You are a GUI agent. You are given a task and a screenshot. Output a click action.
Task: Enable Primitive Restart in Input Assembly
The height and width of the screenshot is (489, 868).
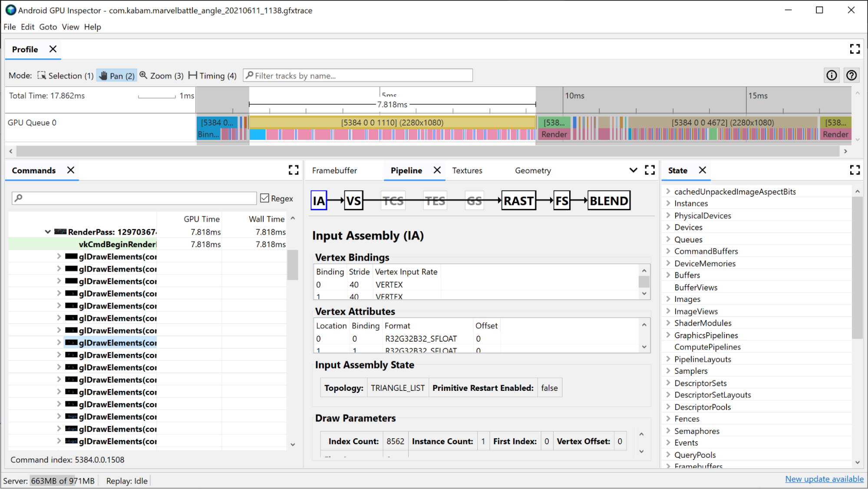(x=548, y=388)
